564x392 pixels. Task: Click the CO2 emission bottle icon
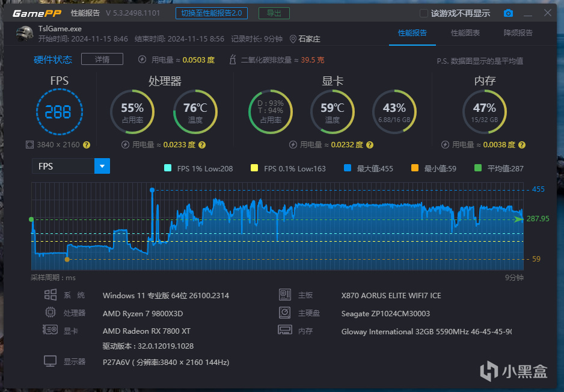pyautogui.click(x=232, y=60)
